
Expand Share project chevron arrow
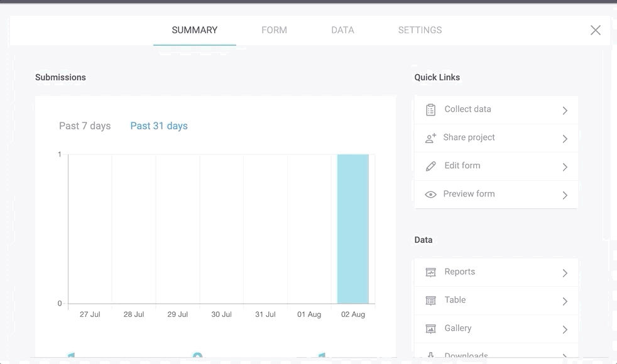pos(565,139)
